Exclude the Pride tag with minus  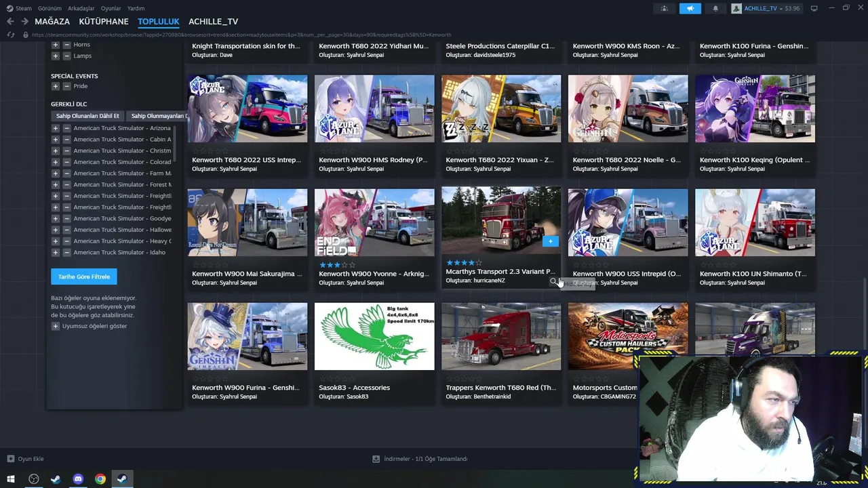(66, 86)
